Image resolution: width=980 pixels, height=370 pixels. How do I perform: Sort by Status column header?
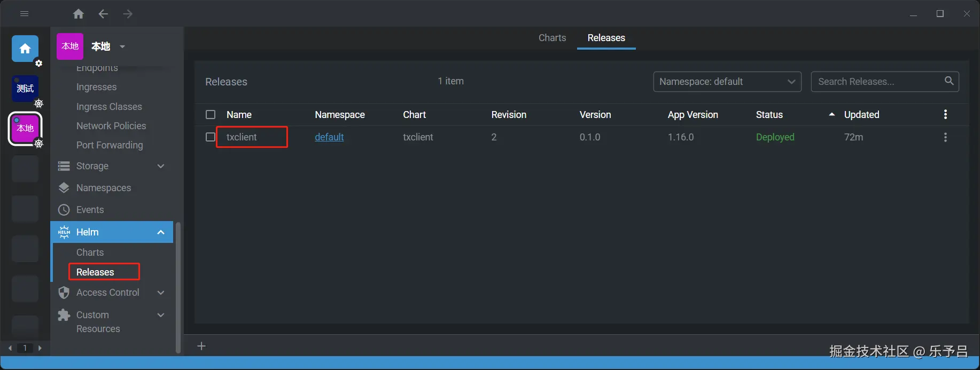(769, 115)
